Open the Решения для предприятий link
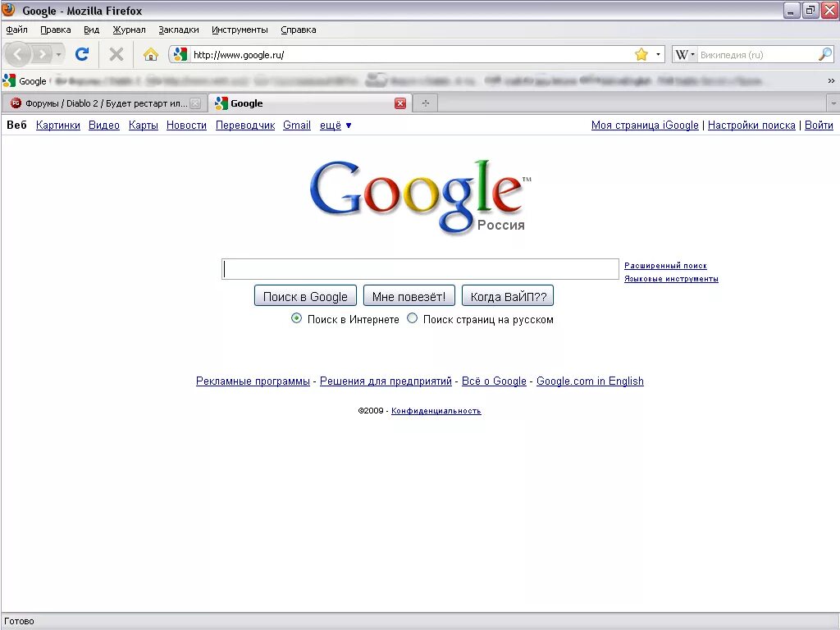Image resolution: width=840 pixels, height=630 pixels. tap(386, 381)
